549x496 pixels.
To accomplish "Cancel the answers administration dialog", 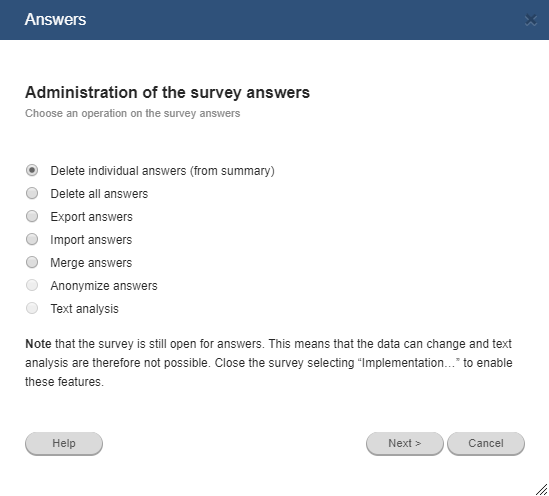I will pyautogui.click(x=486, y=443).
